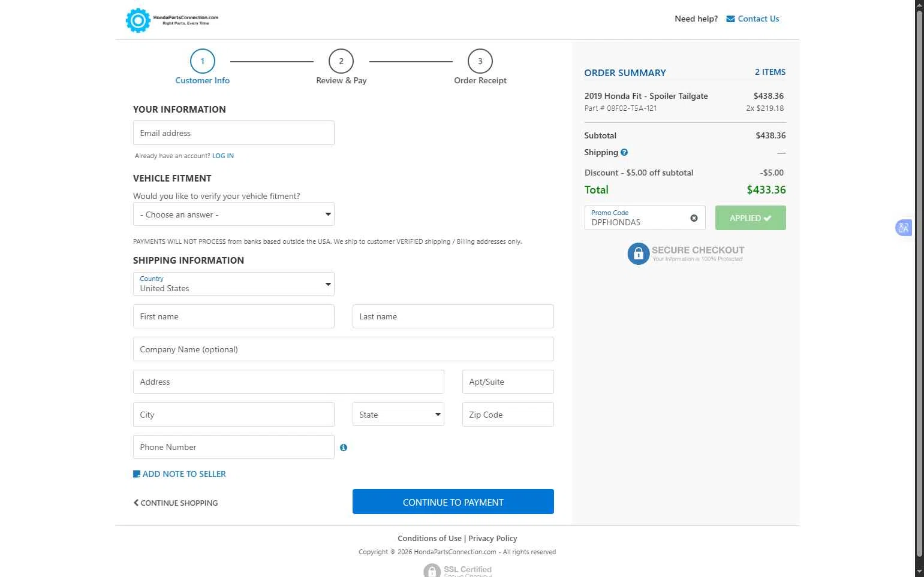The height and width of the screenshot is (577, 924).
Task: Focus the Last name field
Action: point(453,316)
